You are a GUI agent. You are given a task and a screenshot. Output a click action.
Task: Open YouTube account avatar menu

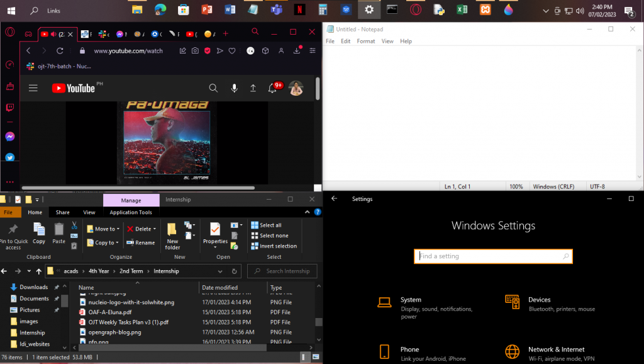[296, 88]
